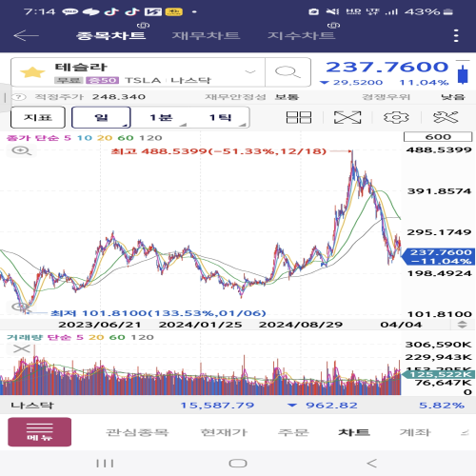476x476 pixels.
Task: Open the chart drawing tools icon
Action: click(446, 117)
